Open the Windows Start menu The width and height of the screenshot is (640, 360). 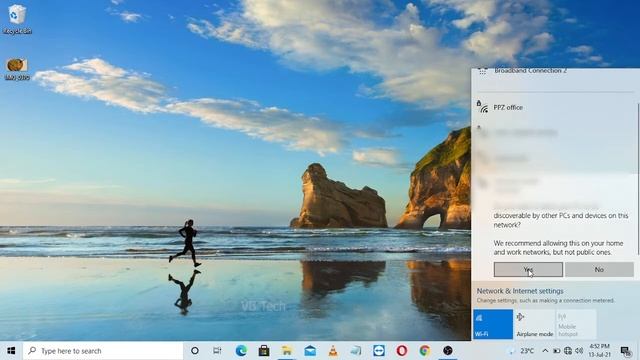(11, 351)
